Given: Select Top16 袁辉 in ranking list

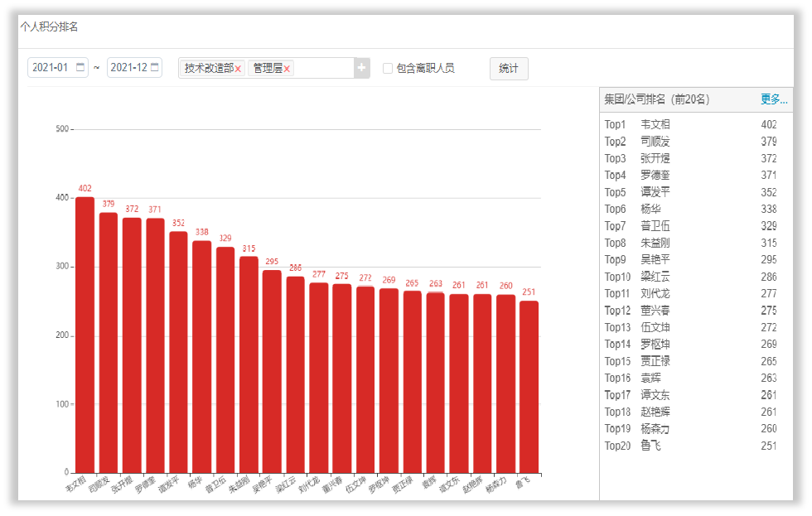Looking at the screenshot, I should pos(691,379).
